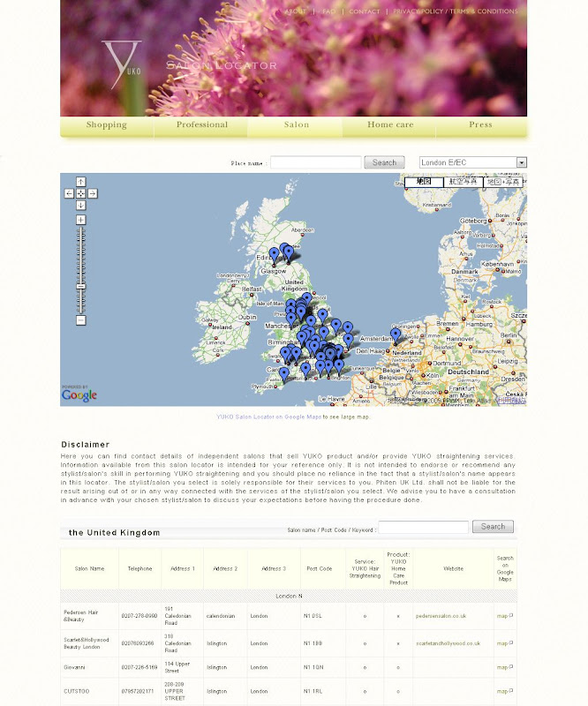Click 'the United Kingdom' section heading
588x706 pixels.
tap(115, 533)
